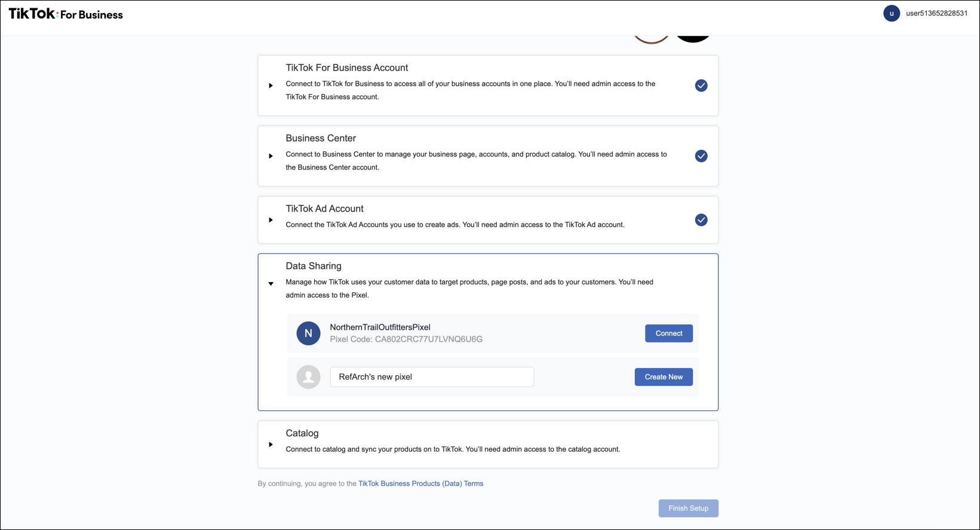
Task: Click the TikTok For Business logo
Action: coord(66,14)
